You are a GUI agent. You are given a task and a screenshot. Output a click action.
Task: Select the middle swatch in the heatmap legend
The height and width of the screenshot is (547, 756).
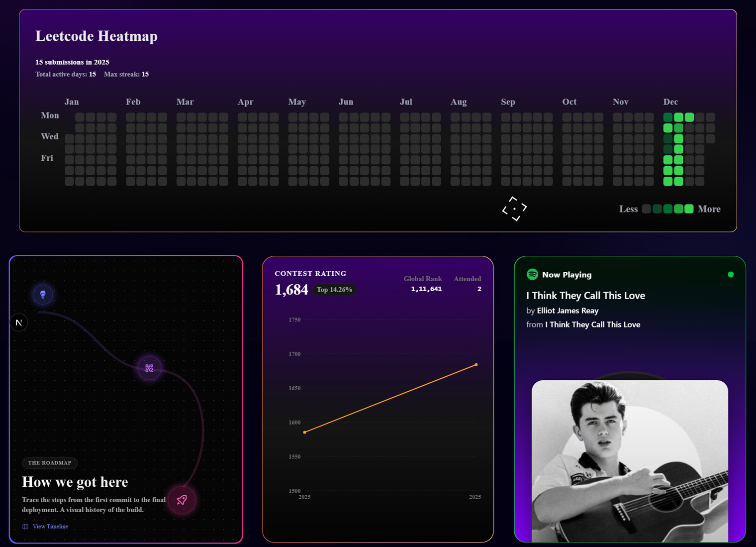pos(667,209)
